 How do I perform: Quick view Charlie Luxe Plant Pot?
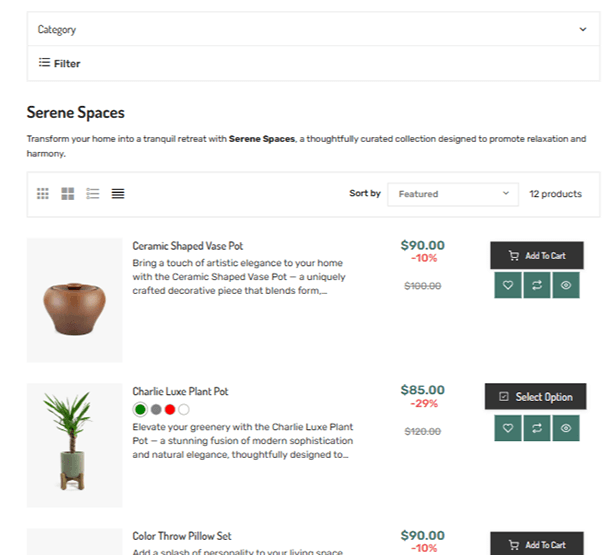566,428
